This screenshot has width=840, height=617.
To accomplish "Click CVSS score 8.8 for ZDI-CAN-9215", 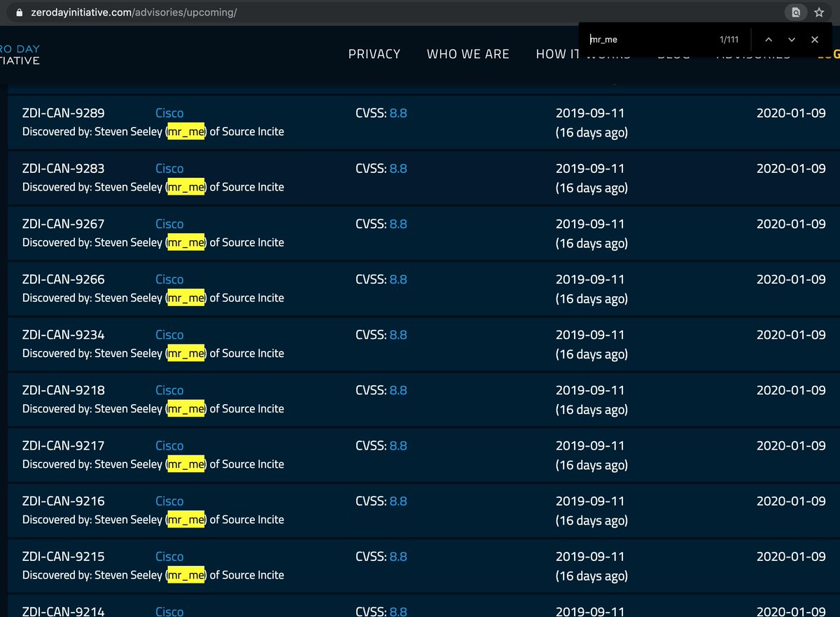I will point(398,556).
